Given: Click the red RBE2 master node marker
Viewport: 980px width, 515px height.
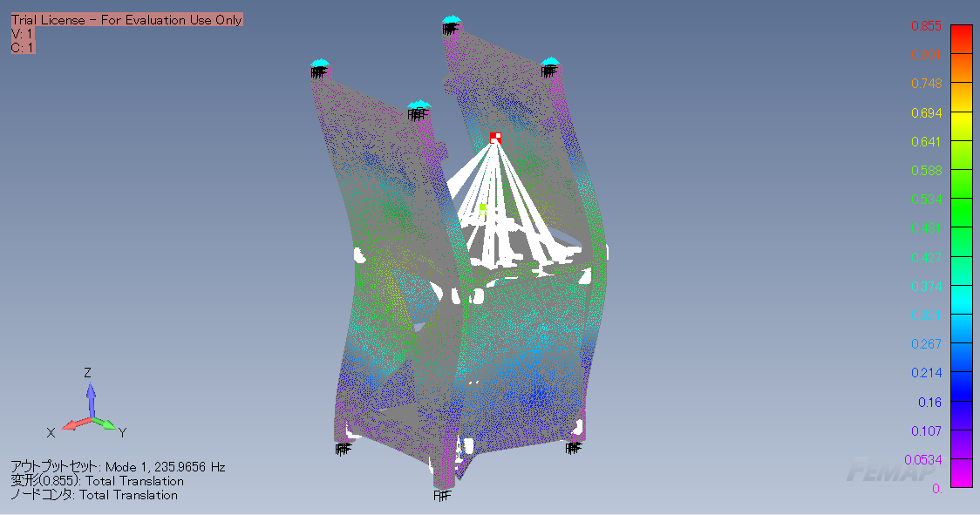Looking at the screenshot, I should click(x=495, y=138).
